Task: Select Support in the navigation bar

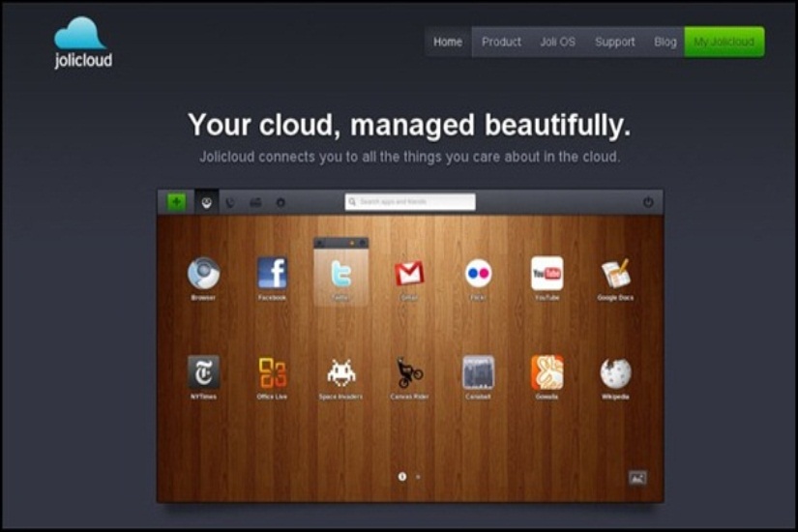Action: click(615, 42)
